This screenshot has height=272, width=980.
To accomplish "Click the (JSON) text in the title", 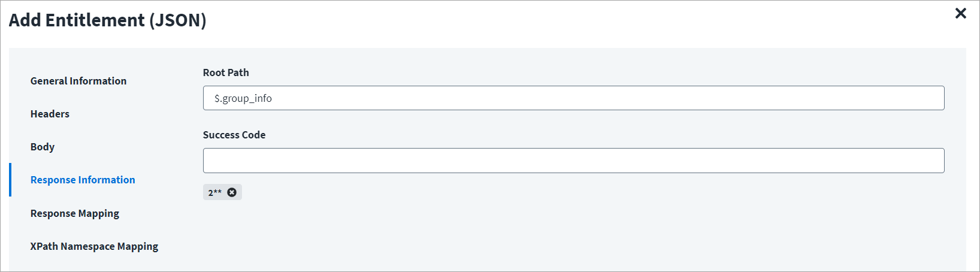I will (x=178, y=20).
